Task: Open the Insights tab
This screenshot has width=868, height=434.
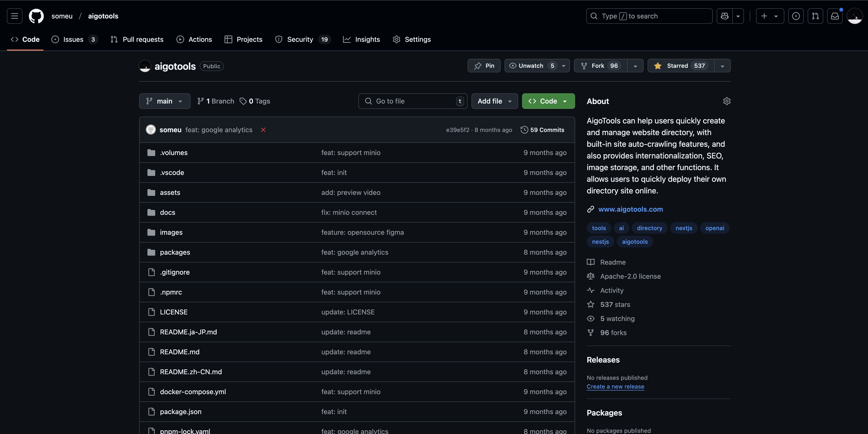Action: click(361, 40)
